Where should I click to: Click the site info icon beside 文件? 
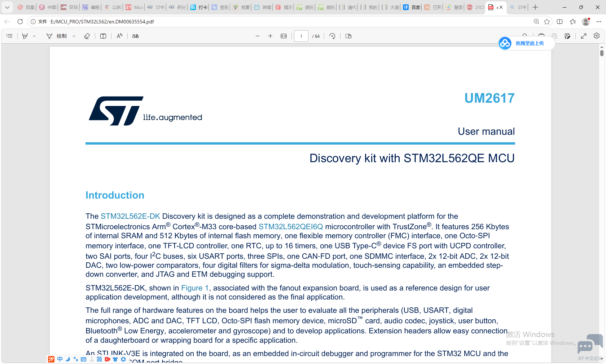[x=33, y=22]
